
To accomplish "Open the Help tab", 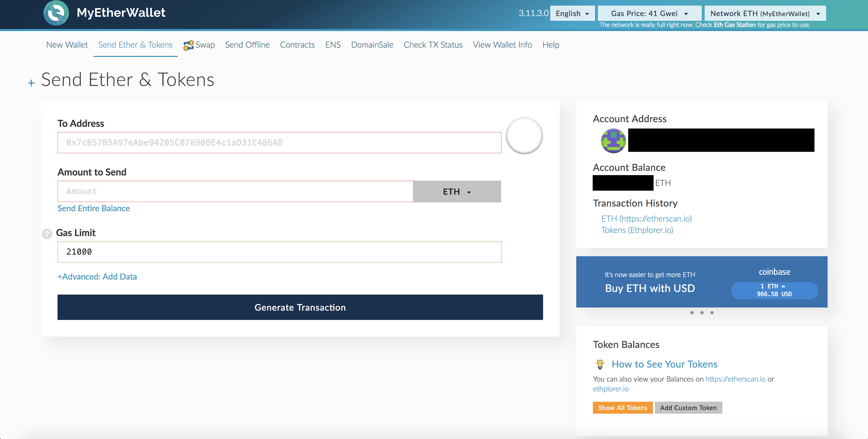I will coord(551,45).
